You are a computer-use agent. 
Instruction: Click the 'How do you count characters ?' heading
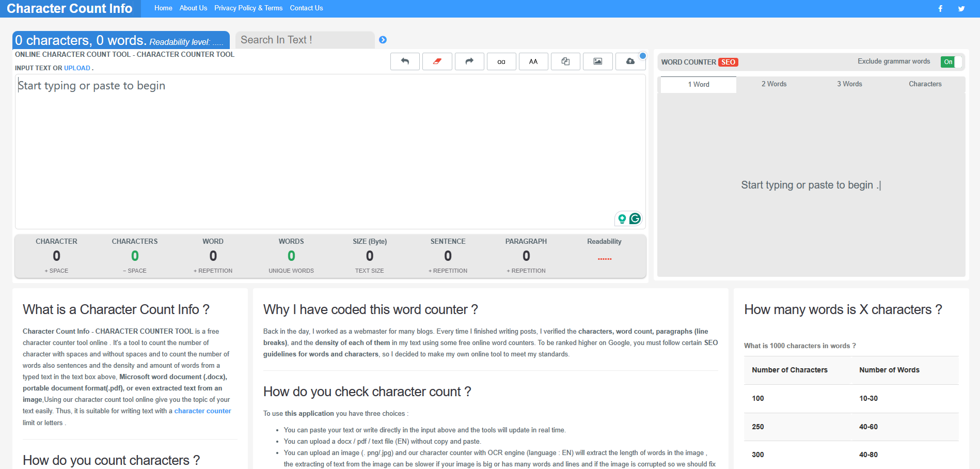click(x=111, y=460)
